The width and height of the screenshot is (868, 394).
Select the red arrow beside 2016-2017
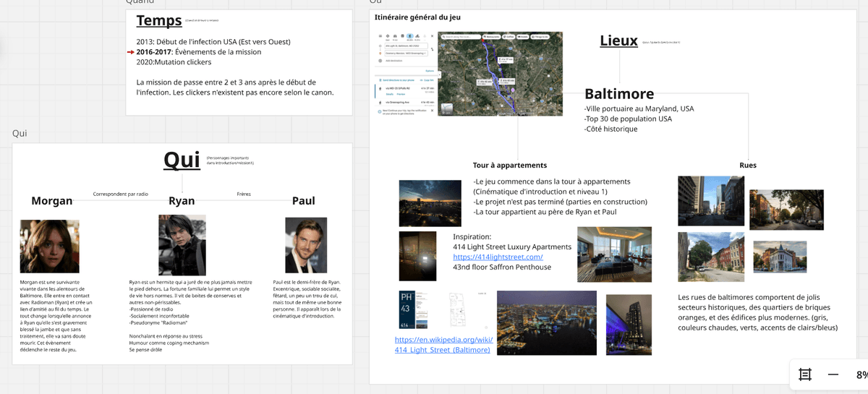click(131, 53)
